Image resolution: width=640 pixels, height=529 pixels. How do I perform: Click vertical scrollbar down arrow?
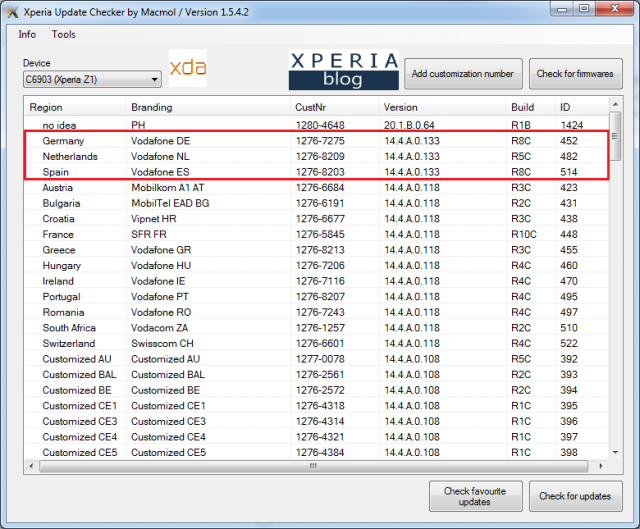(616, 452)
